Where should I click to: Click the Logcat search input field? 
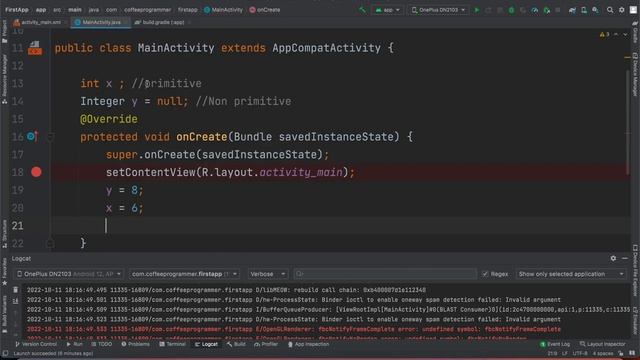(385, 274)
